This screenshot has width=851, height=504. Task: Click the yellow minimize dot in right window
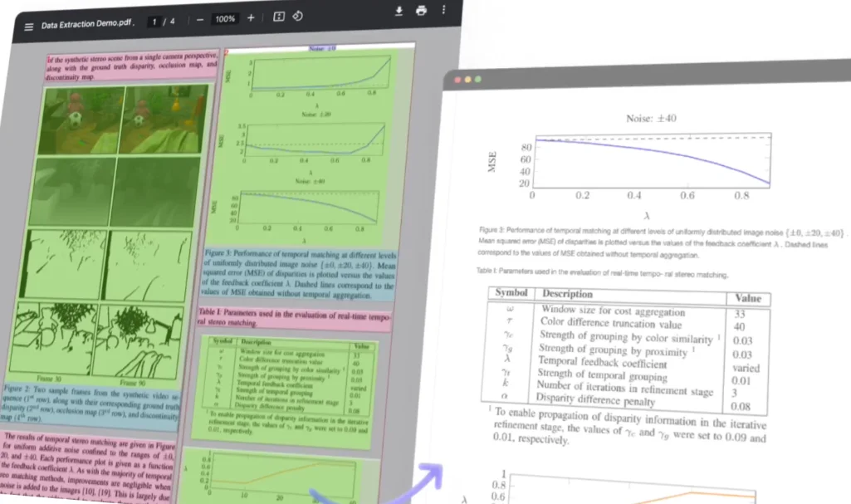(x=467, y=80)
